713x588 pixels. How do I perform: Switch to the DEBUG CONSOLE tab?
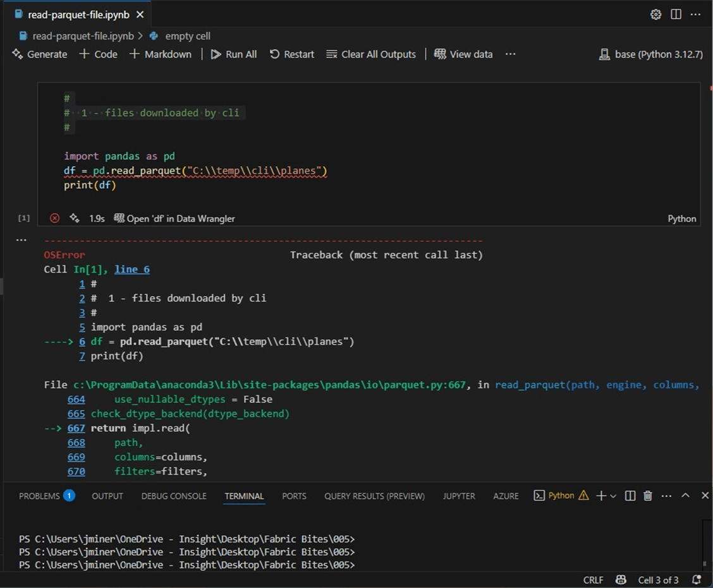(174, 496)
